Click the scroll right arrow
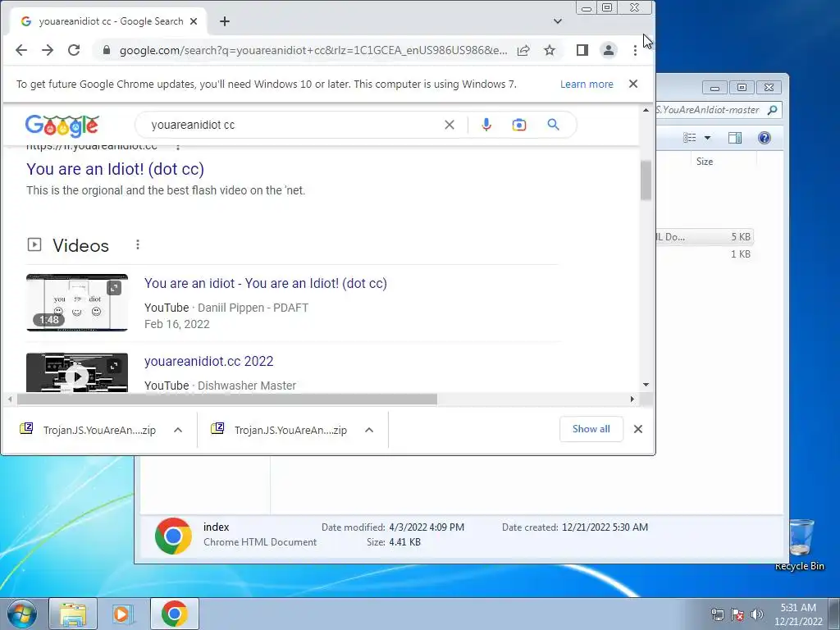 (632, 399)
